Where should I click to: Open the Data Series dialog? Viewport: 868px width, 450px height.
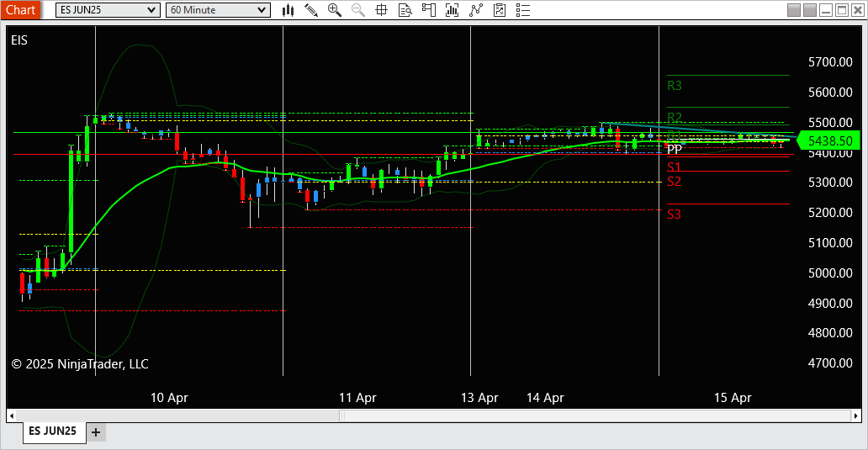coord(453,10)
